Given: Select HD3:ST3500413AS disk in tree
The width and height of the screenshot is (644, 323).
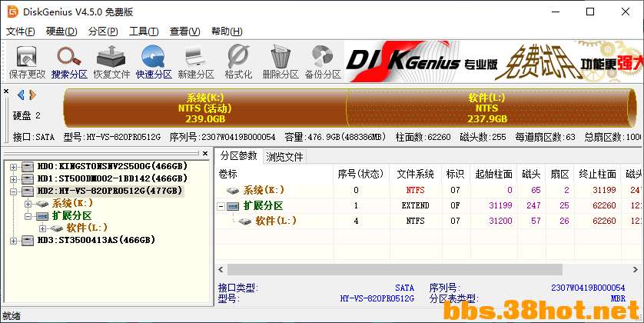Looking at the screenshot, I should click(96, 240).
